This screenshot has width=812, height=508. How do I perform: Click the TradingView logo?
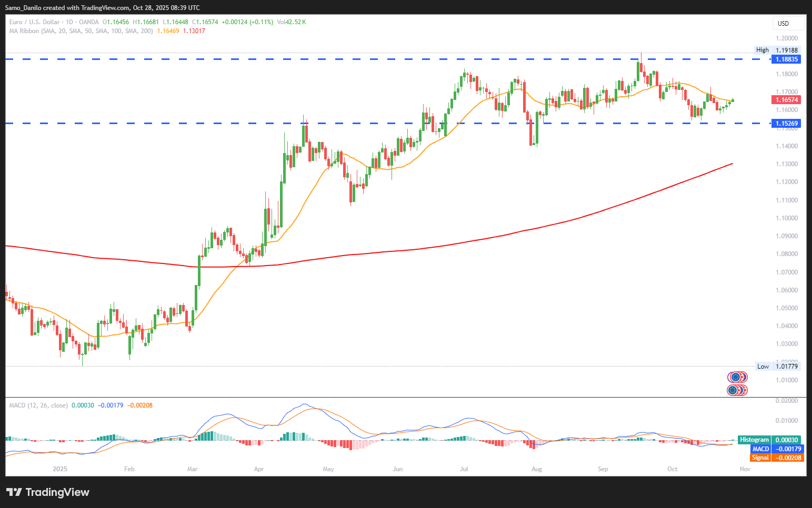(x=48, y=492)
